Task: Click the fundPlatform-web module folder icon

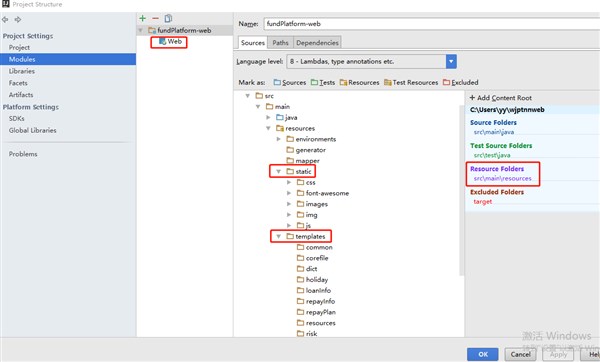Action: coord(152,30)
